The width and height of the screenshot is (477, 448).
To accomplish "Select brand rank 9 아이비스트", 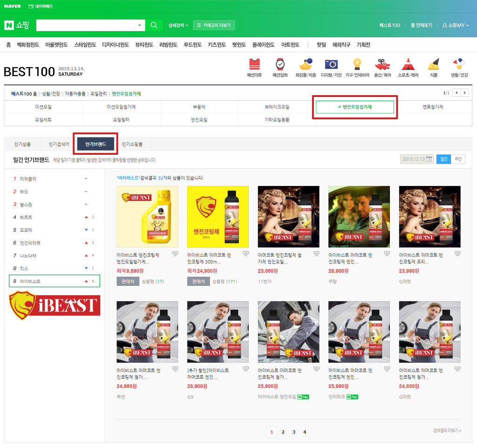I will point(55,281).
